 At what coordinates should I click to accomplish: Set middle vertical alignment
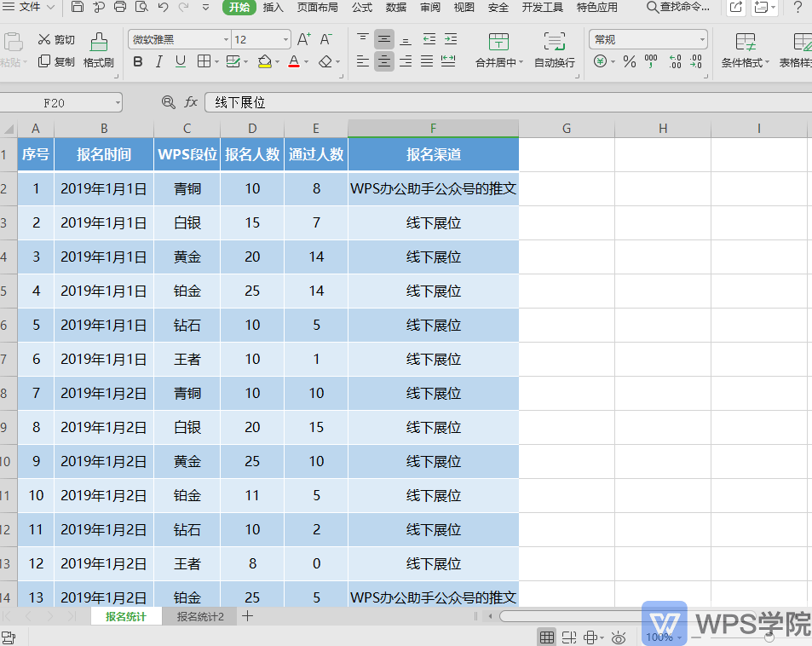384,39
